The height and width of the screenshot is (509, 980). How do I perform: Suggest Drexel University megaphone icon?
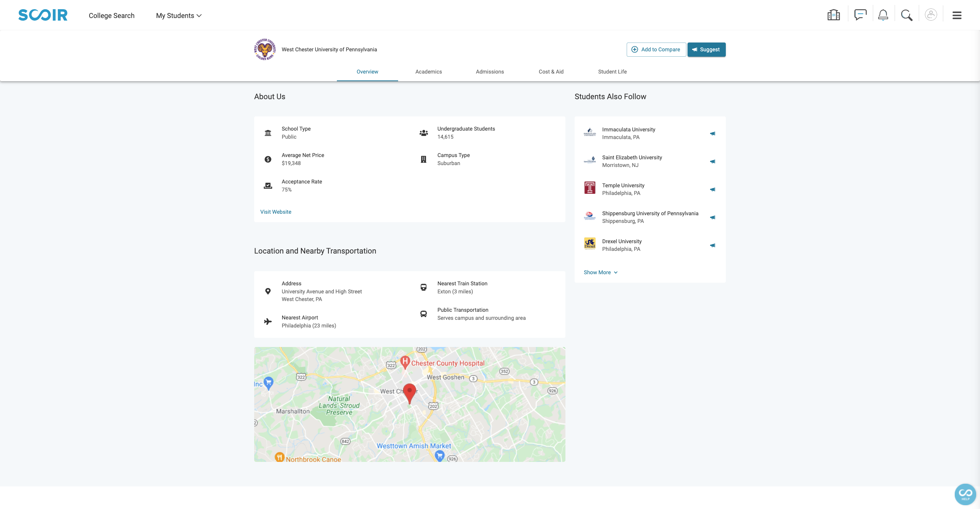713,245
